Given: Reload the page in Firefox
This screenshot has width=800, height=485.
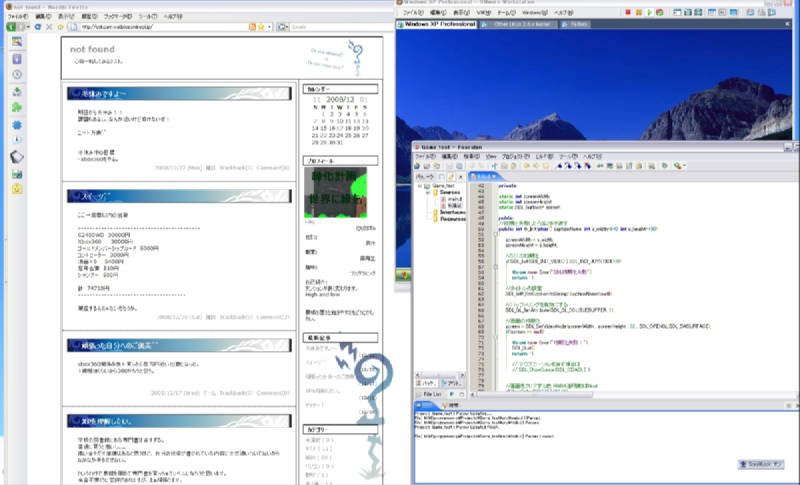Looking at the screenshot, I should click(38, 27).
